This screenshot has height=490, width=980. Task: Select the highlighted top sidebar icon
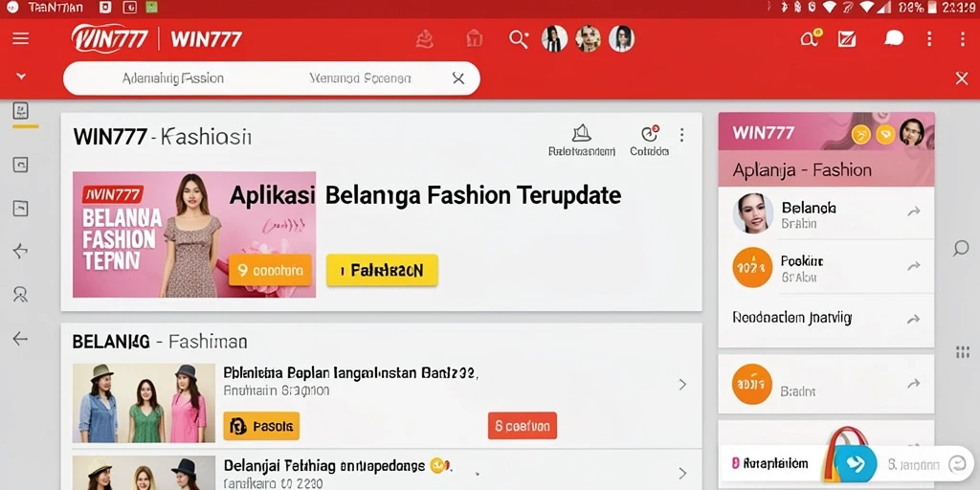tap(21, 112)
